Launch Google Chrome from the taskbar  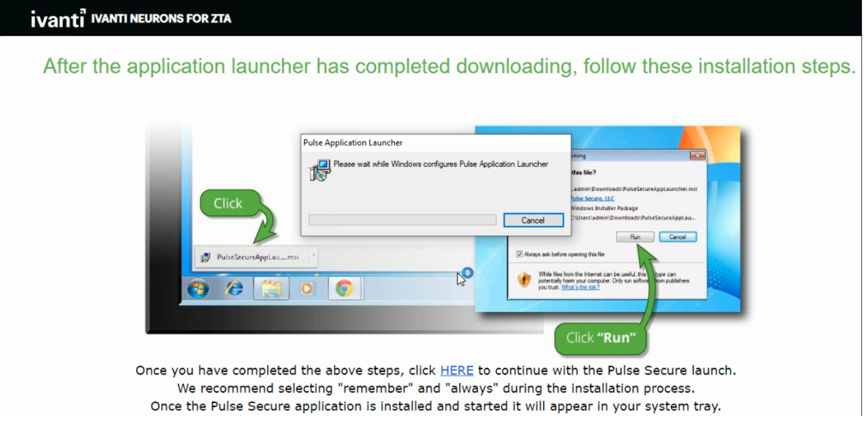coord(343,290)
